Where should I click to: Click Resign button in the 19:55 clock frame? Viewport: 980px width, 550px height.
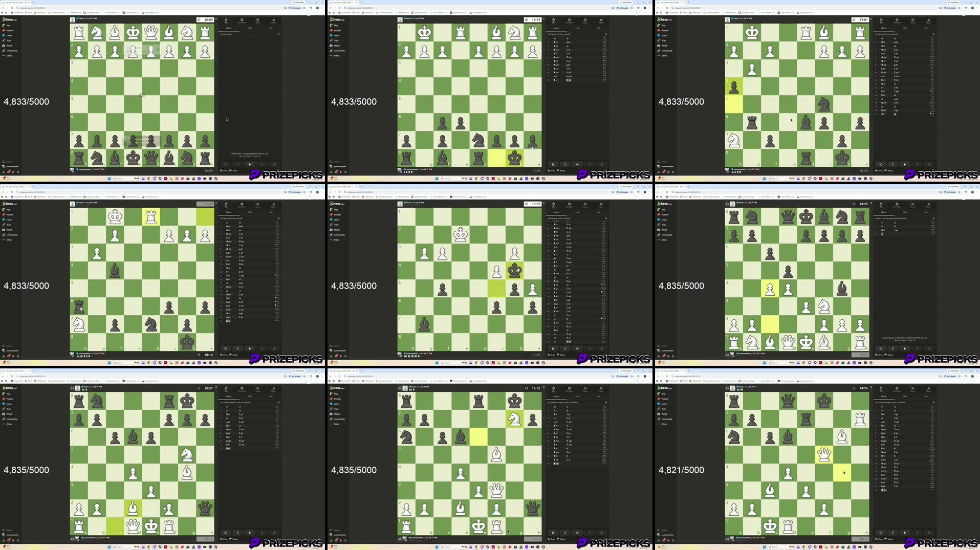[x=890, y=355]
